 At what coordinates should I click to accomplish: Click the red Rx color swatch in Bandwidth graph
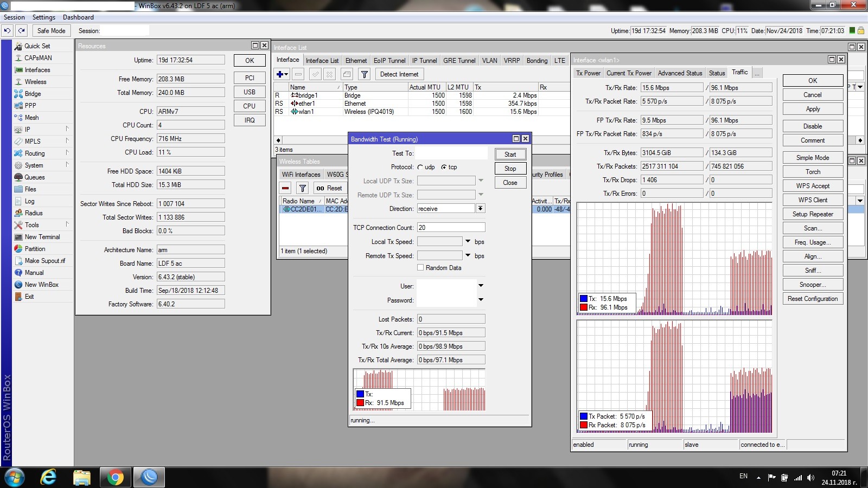click(x=360, y=403)
